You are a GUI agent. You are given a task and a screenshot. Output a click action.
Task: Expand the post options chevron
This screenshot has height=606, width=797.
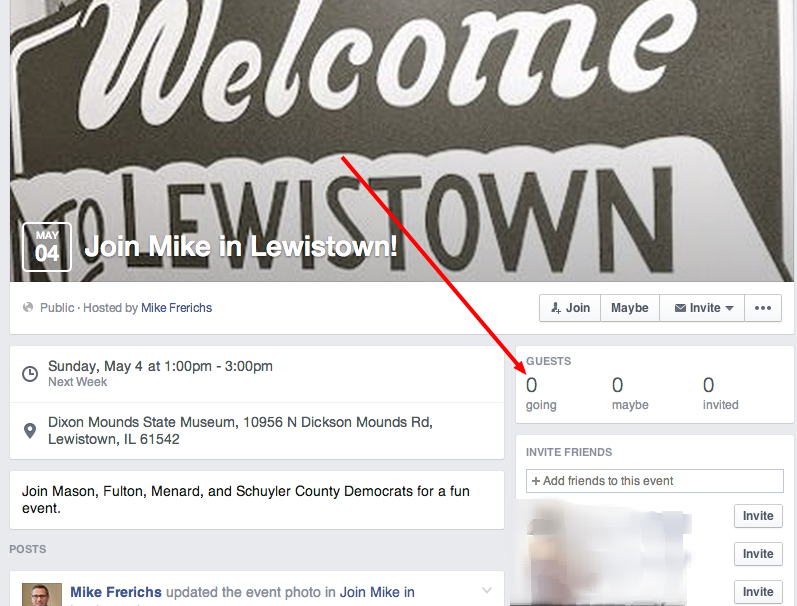(x=486, y=590)
